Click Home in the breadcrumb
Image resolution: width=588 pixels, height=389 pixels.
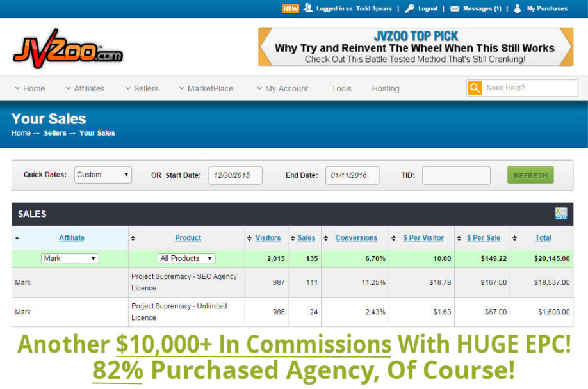tap(21, 133)
